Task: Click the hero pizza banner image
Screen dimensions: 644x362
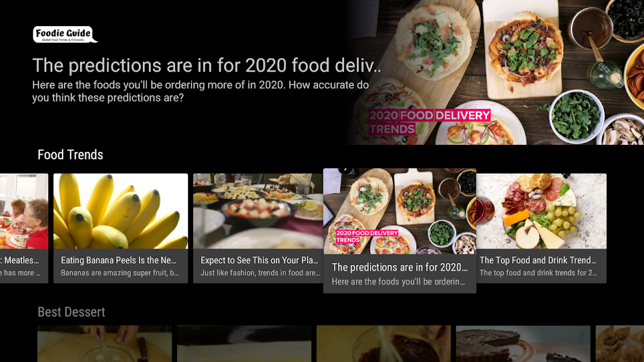Action: click(493, 72)
